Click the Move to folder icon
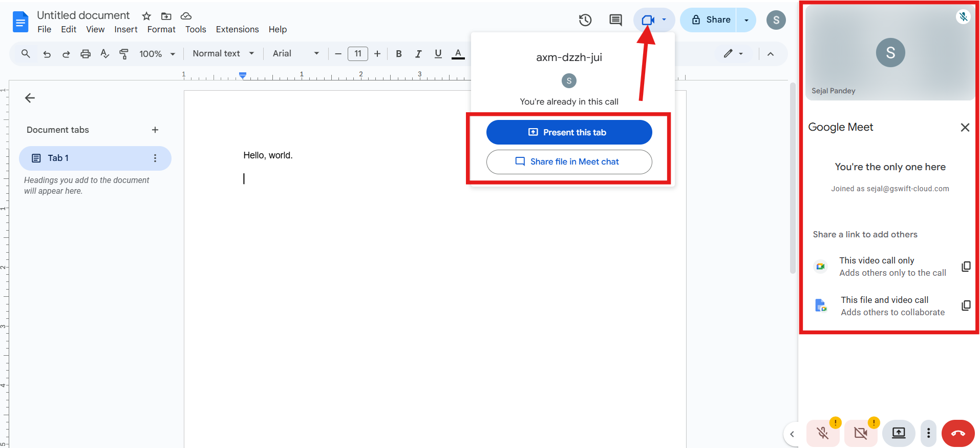 [x=166, y=16]
